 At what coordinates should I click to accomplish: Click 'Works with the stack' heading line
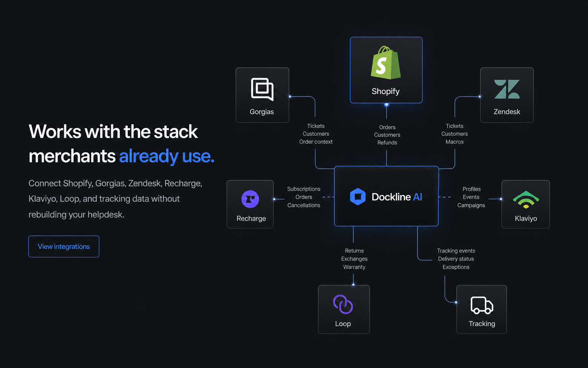click(x=113, y=132)
